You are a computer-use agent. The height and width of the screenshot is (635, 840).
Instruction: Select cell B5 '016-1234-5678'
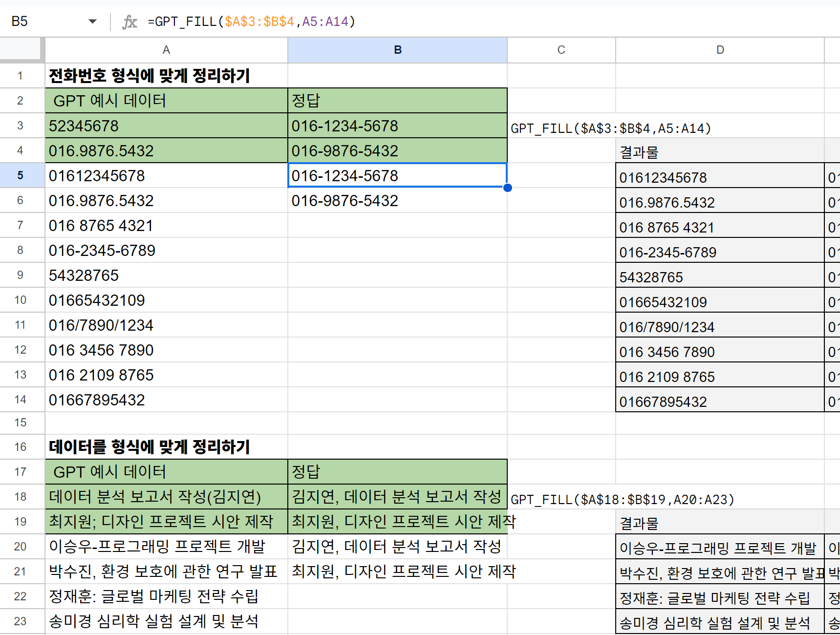397,175
